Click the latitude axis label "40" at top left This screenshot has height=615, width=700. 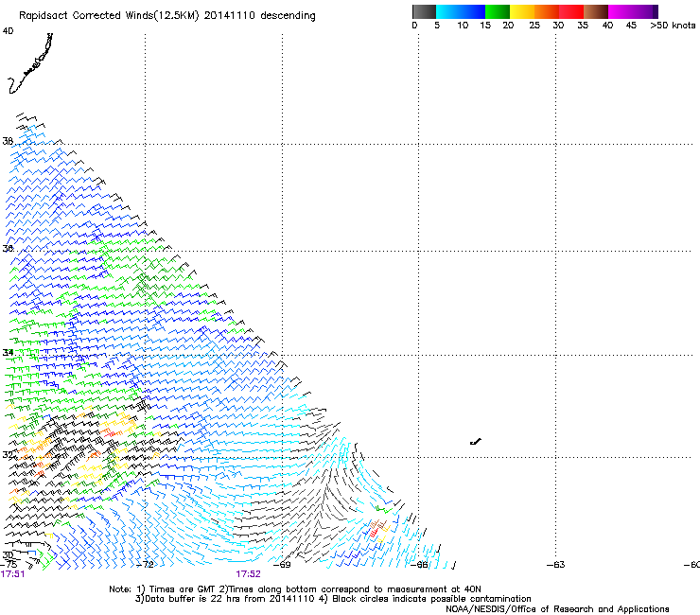tap(8, 31)
